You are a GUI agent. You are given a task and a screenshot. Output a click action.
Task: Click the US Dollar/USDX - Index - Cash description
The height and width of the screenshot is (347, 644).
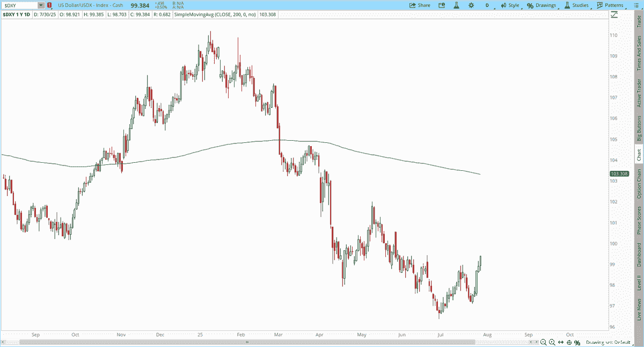[90, 5]
